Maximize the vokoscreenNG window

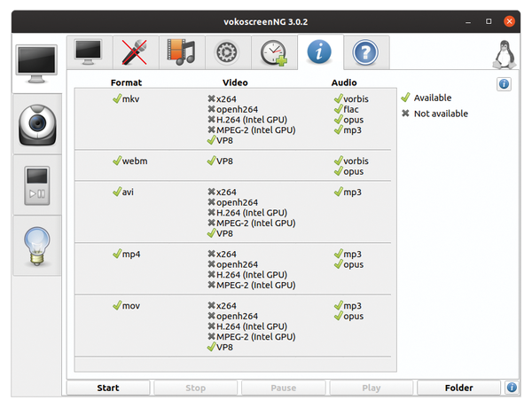coord(489,21)
